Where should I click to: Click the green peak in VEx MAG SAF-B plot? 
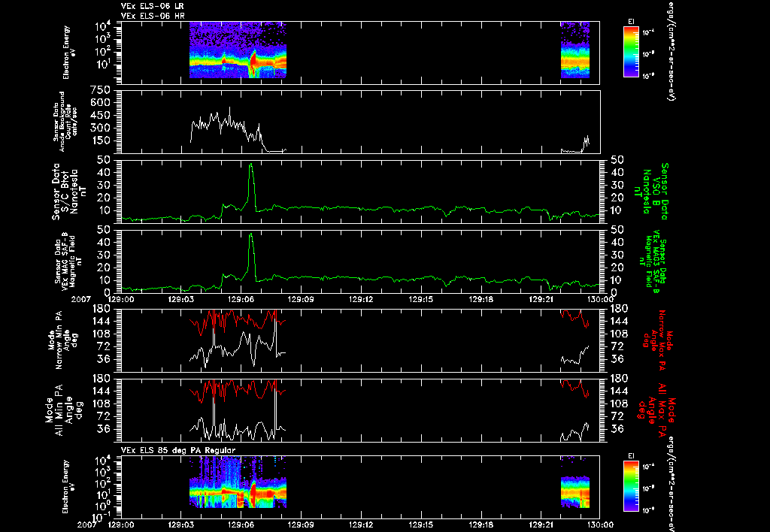pos(251,256)
